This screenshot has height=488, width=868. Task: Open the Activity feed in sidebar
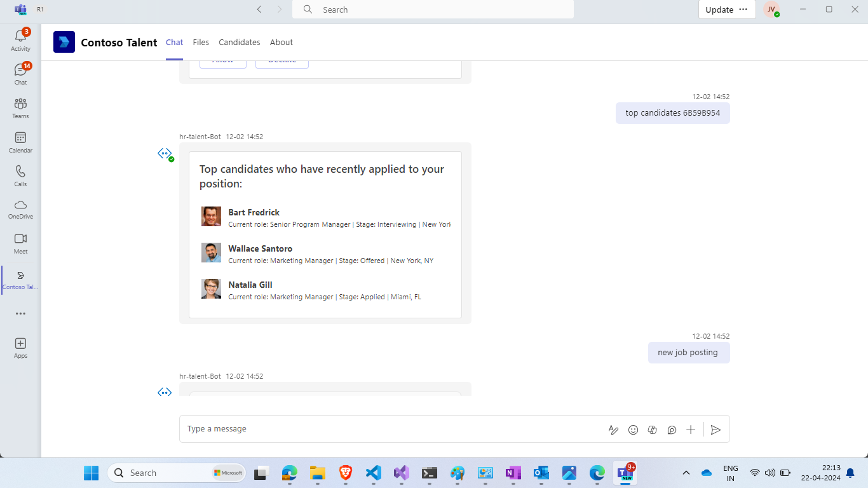20,41
